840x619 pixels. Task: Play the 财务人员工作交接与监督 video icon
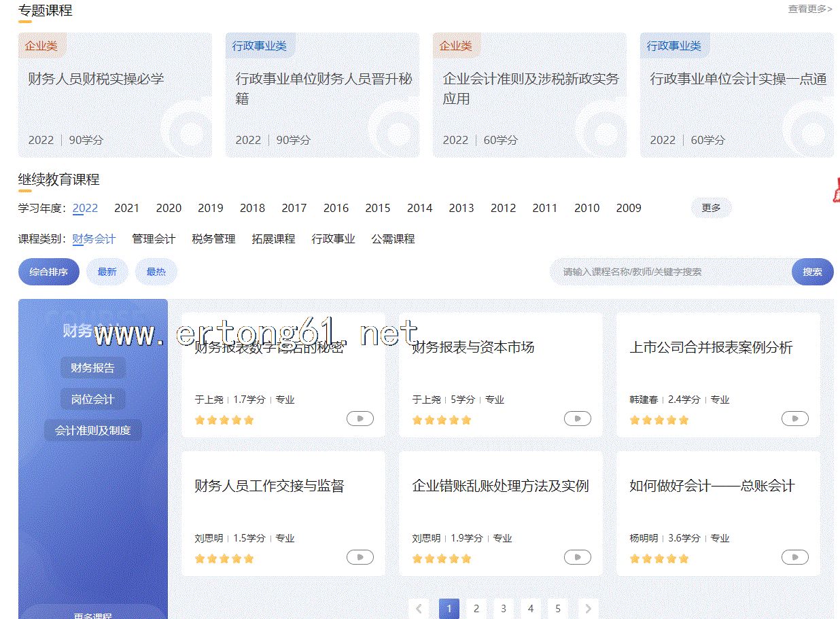tap(360, 557)
